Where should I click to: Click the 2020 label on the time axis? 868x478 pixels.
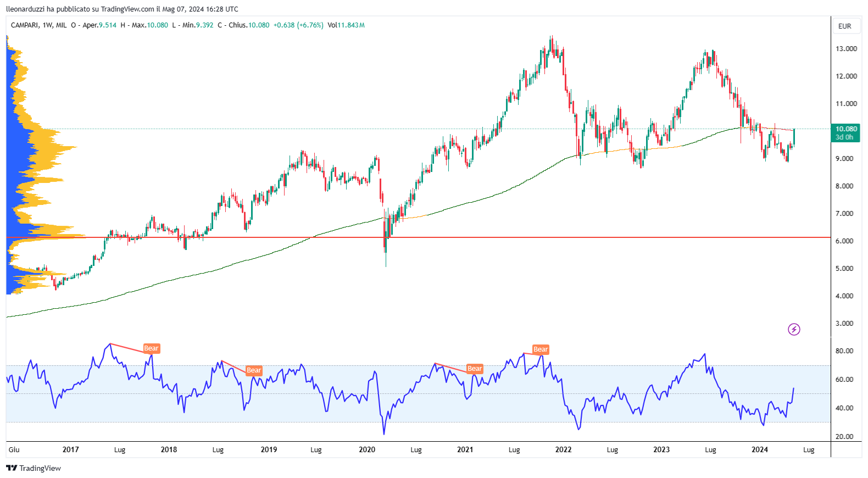tap(367, 449)
